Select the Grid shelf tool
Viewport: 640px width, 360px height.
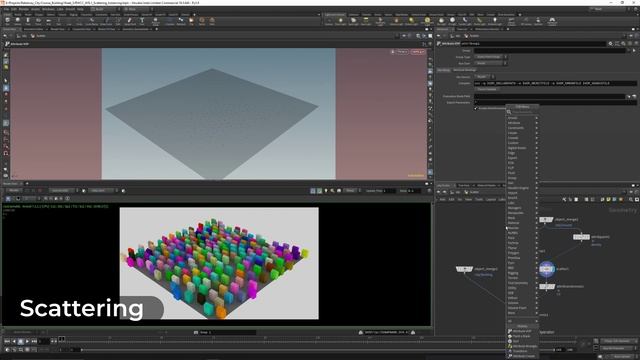[48, 21]
